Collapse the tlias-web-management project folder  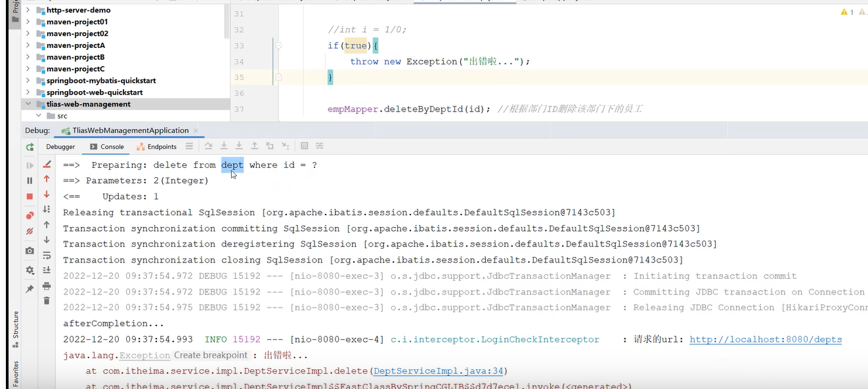(28, 104)
